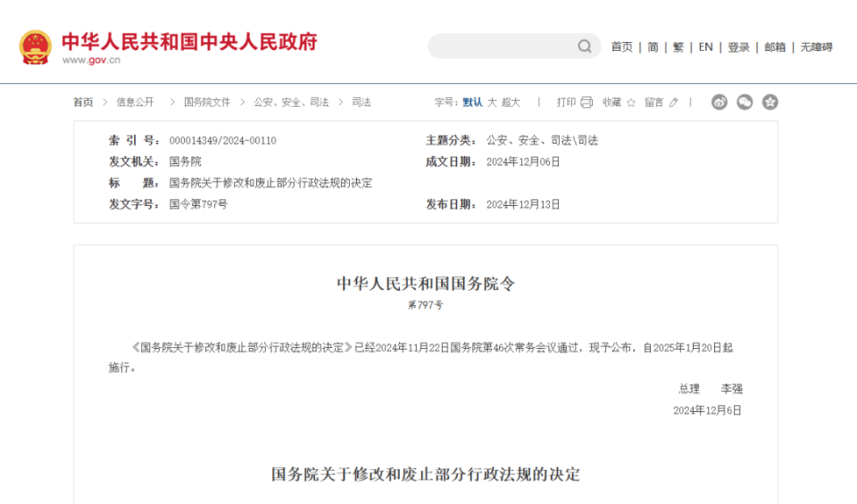Click the Weibo share icon
The height and width of the screenshot is (504, 857).
pyautogui.click(x=720, y=102)
